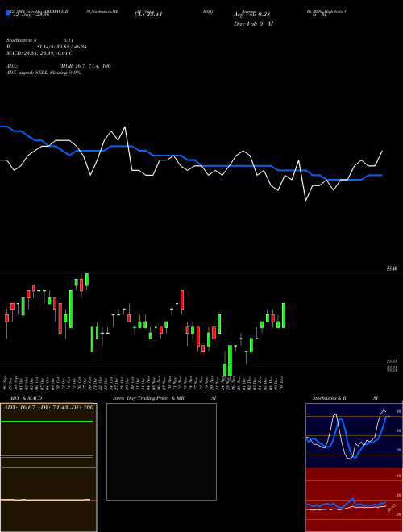This screenshot has width=403, height=532.
Task: Click 'ADX: 16.67 +DY: 71.43 -DY: 100' header
Action: [x=48, y=407]
